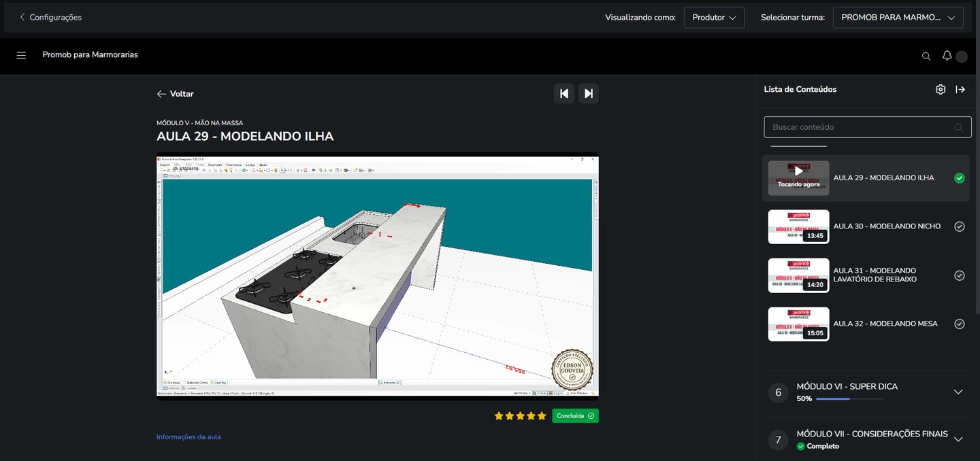Go to previous lesson button
The width and height of the screenshot is (980, 461).
[564, 94]
